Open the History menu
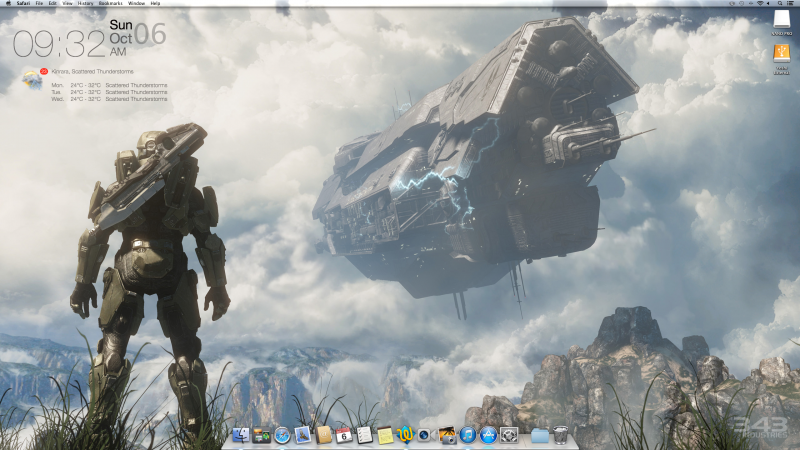Image resolution: width=800 pixels, height=450 pixels. 86,3
